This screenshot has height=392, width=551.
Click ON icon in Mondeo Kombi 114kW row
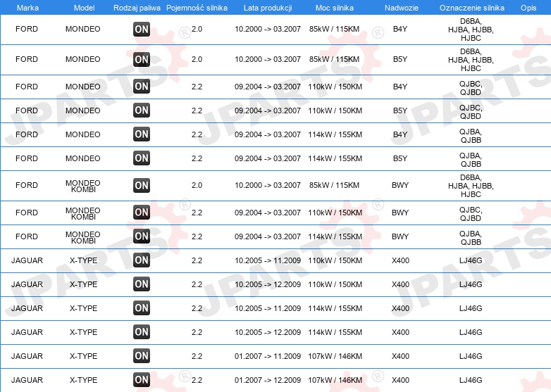[x=142, y=236]
